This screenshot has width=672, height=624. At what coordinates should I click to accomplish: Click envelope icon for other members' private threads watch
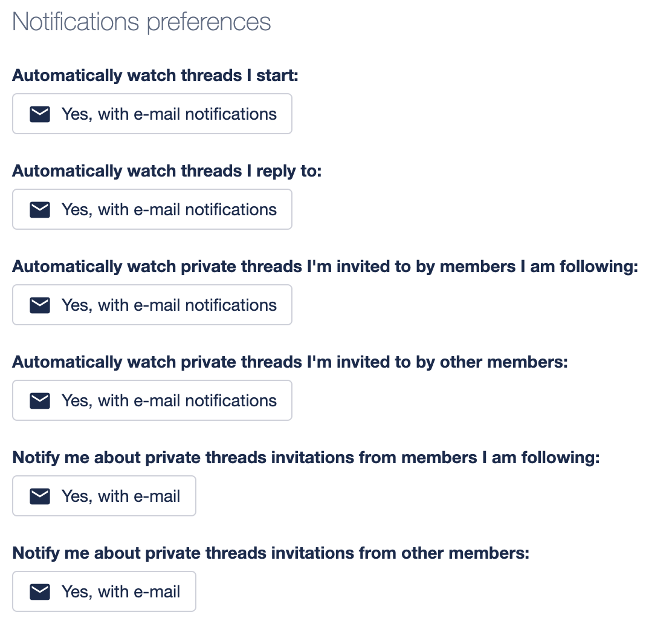40,401
